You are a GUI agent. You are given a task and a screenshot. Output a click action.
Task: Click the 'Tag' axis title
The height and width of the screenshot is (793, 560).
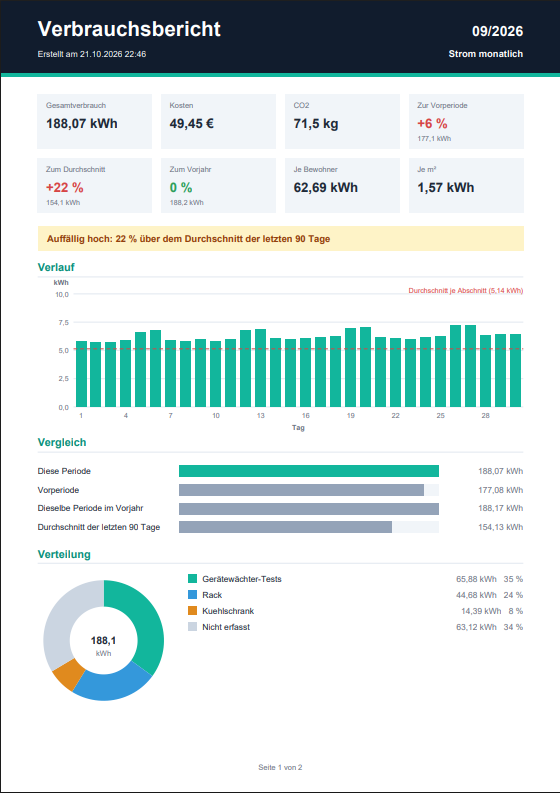(298, 428)
